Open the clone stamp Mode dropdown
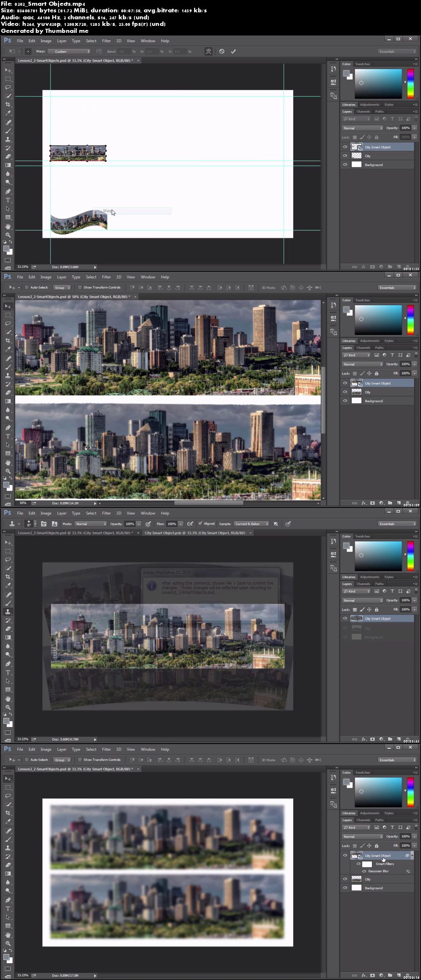The height and width of the screenshot is (980, 421). tap(90, 524)
